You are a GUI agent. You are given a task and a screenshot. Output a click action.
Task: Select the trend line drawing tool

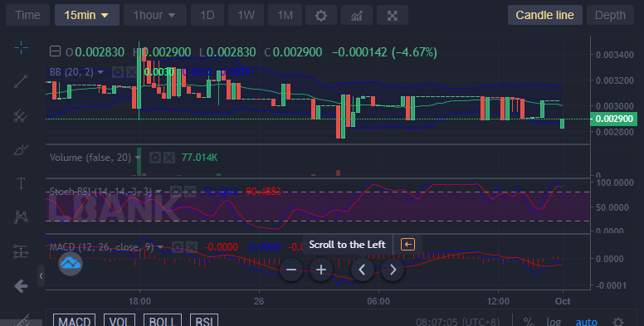point(21,81)
